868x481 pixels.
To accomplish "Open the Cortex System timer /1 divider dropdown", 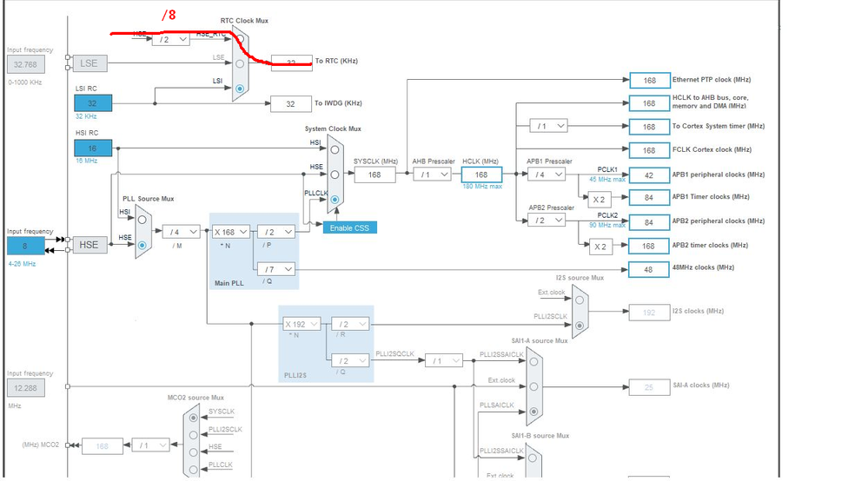I will coord(548,126).
